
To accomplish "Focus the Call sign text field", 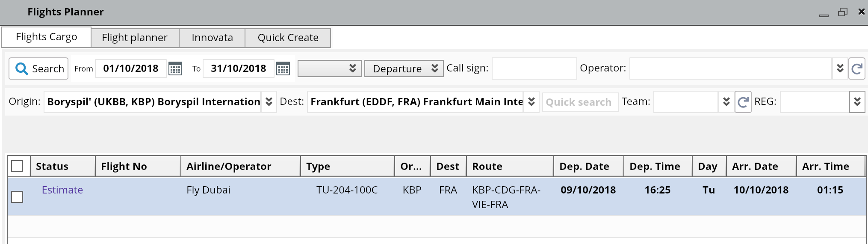I will (x=534, y=68).
